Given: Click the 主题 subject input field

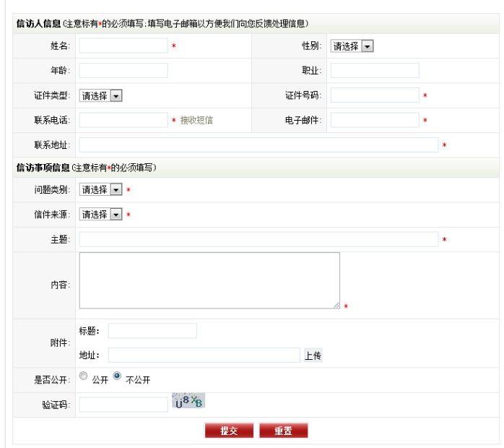Looking at the screenshot, I should 258,240.
